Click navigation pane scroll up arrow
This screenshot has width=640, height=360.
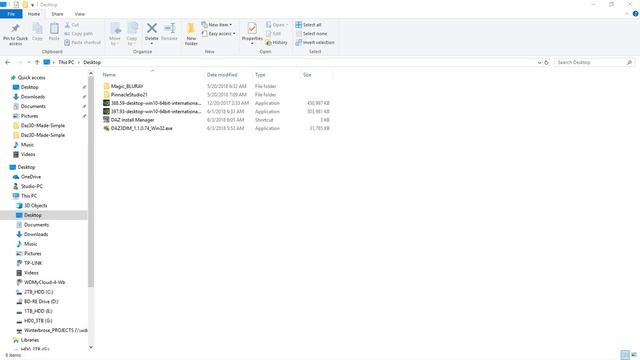tap(91, 74)
